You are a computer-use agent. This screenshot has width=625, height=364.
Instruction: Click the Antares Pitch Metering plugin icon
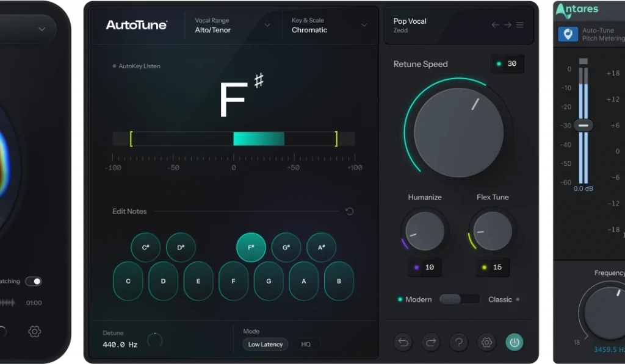[568, 34]
